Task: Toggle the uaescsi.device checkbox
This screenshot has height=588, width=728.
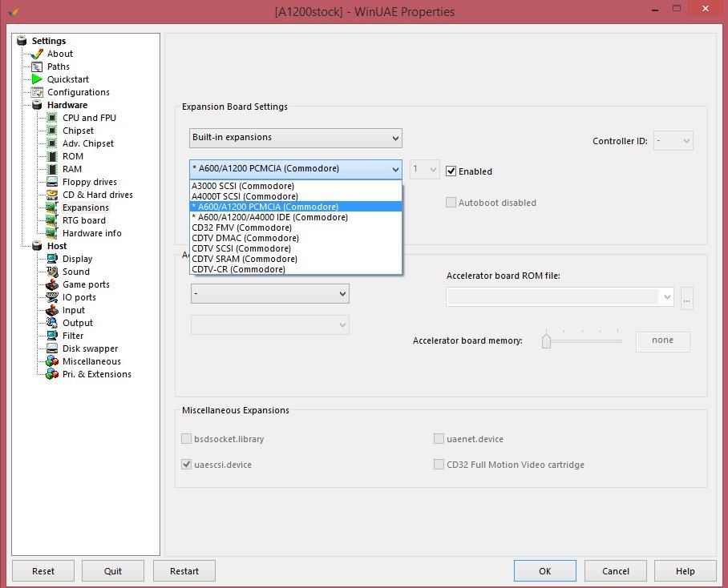Action: point(186,464)
